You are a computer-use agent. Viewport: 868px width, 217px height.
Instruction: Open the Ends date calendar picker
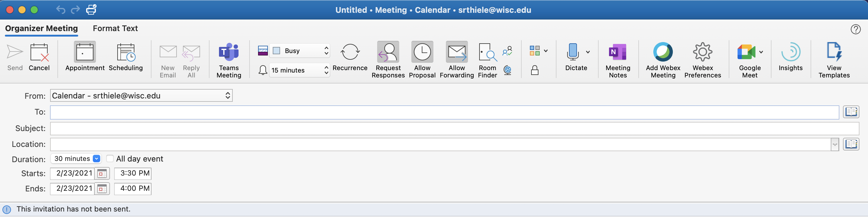[102, 189]
